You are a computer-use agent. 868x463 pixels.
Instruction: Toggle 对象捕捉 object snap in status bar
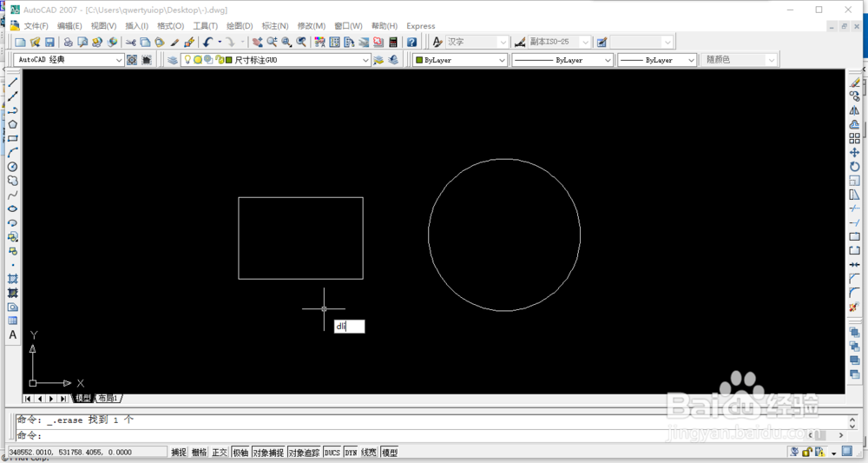pos(268,453)
